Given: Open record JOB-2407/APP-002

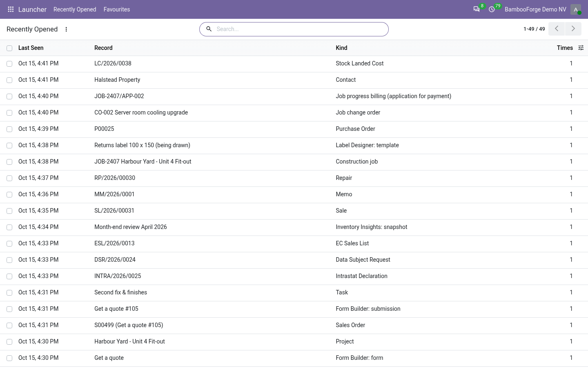Looking at the screenshot, I should (119, 96).
